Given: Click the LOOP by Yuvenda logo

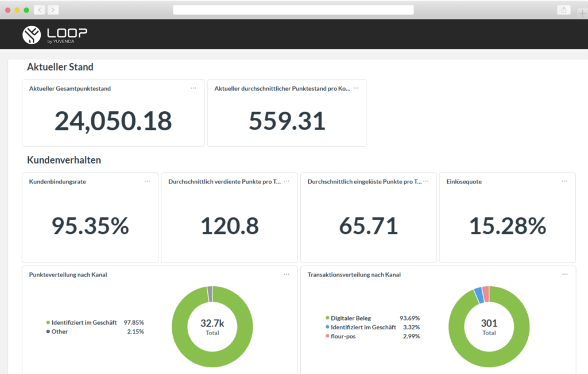Looking at the screenshot, I should pos(55,35).
